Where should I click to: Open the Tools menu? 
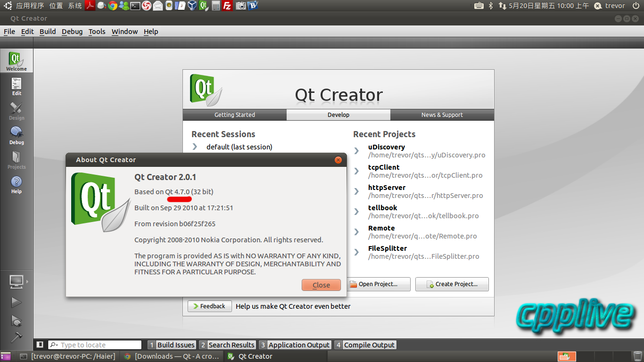97,32
